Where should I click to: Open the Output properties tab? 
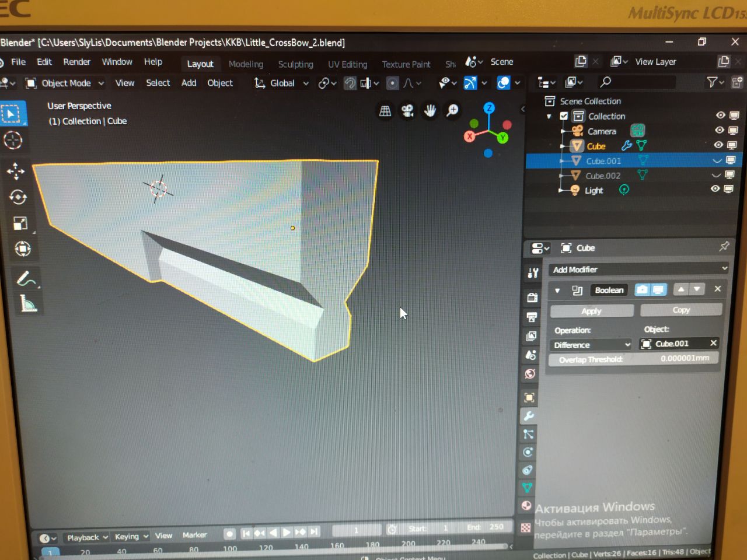(x=532, y=317)
